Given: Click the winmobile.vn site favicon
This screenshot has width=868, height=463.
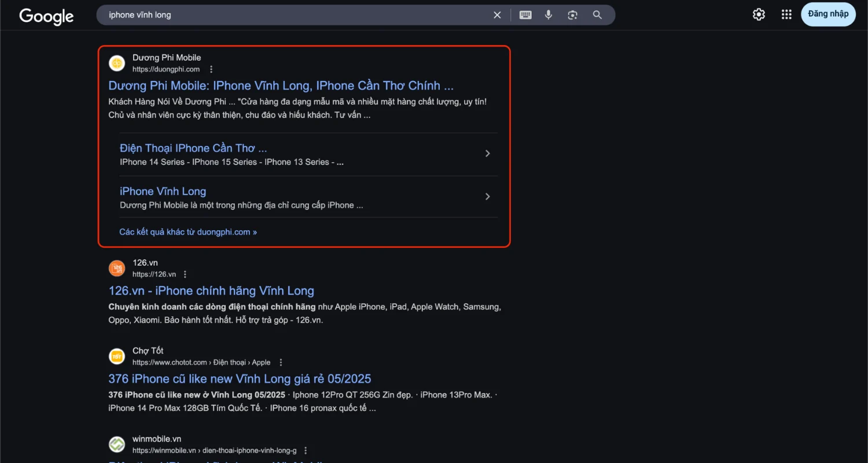Looking at the screenshot, I should coord(117,444).
